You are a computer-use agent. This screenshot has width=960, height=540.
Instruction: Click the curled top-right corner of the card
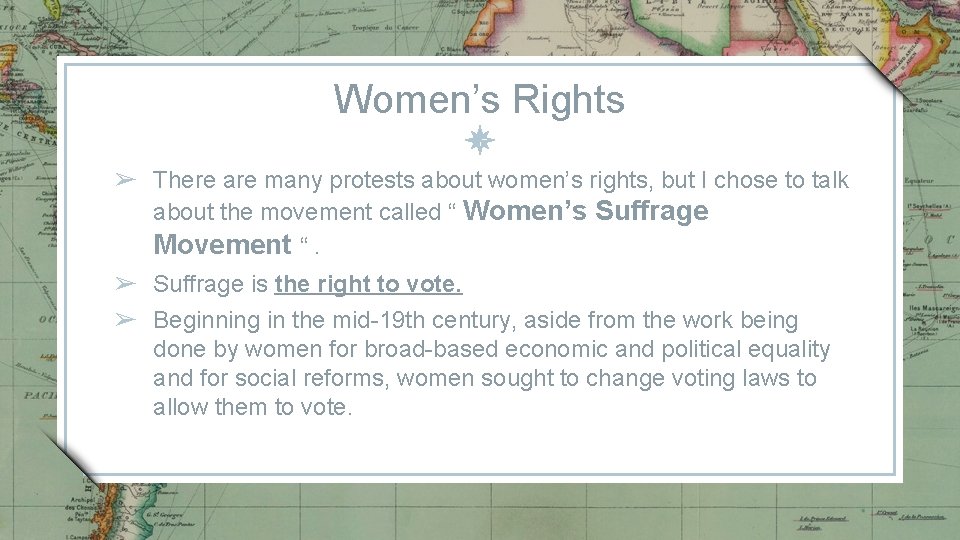point(883,76)
